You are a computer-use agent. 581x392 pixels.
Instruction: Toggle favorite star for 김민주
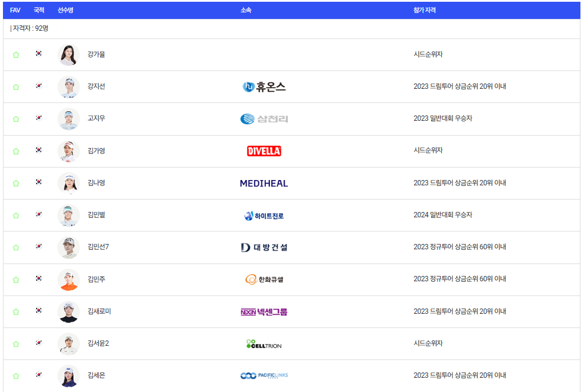(16, 279)
